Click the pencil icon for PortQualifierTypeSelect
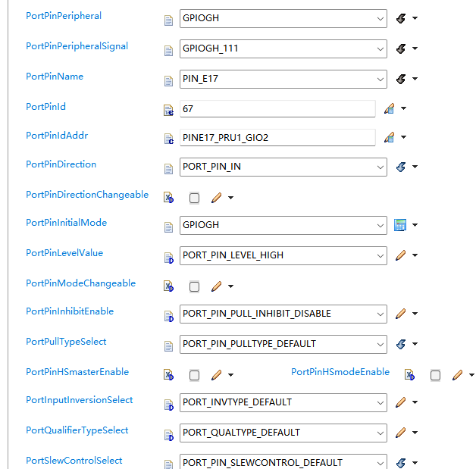The image size is (476, 469). tap(401, 433)
